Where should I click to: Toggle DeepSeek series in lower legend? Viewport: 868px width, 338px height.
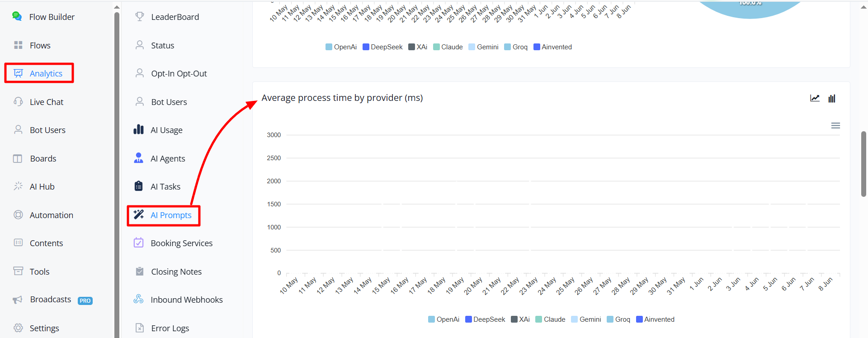click(485, 319)
